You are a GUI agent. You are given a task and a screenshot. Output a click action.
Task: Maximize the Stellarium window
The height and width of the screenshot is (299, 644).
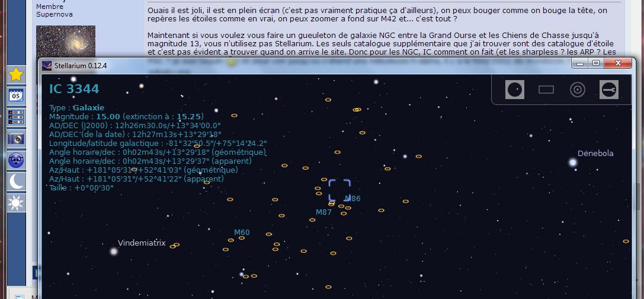[596, 63]
